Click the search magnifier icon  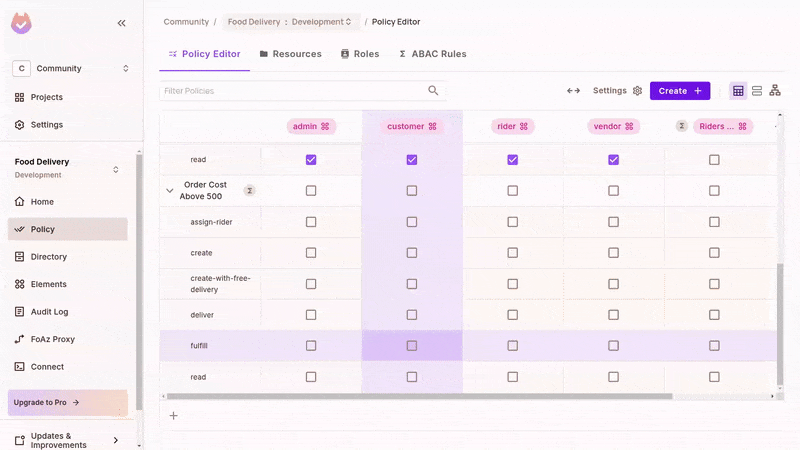(433, 90)
